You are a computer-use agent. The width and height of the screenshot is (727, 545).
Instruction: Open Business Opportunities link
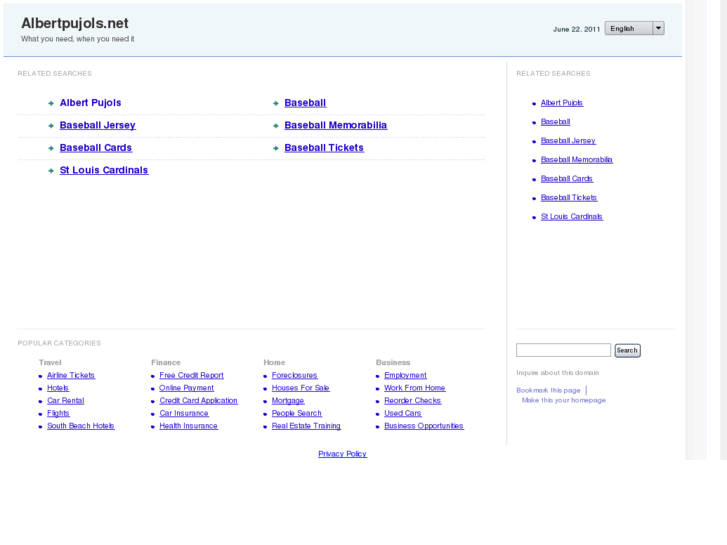click(424, 426)
